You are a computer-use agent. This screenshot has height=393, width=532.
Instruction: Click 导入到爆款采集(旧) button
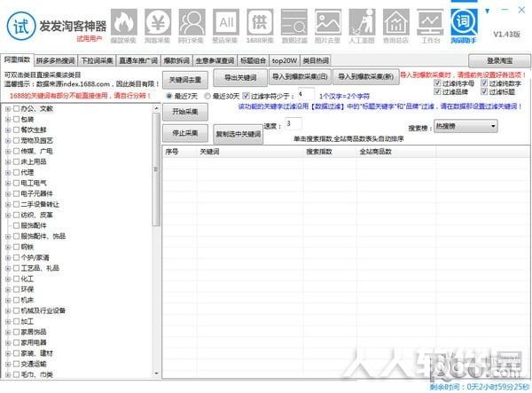point(300,77)
